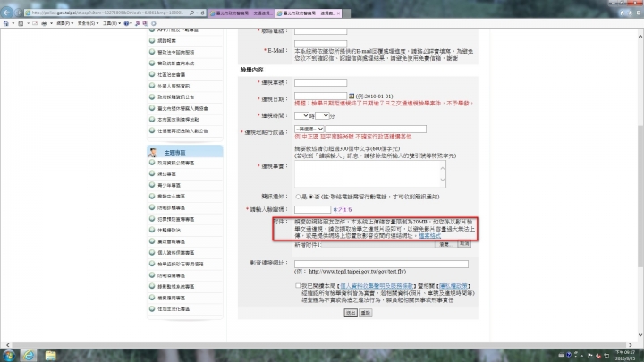Viewport: 644px width, 362px height.
Task: Open 青少年專區 in the sidebar
Action: click(169, 185)
